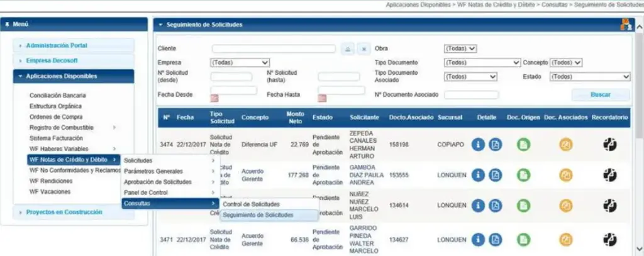Open the Concepto dropdown
The width and height of the screenshot is (644, 256).
(x=566, y=63)
